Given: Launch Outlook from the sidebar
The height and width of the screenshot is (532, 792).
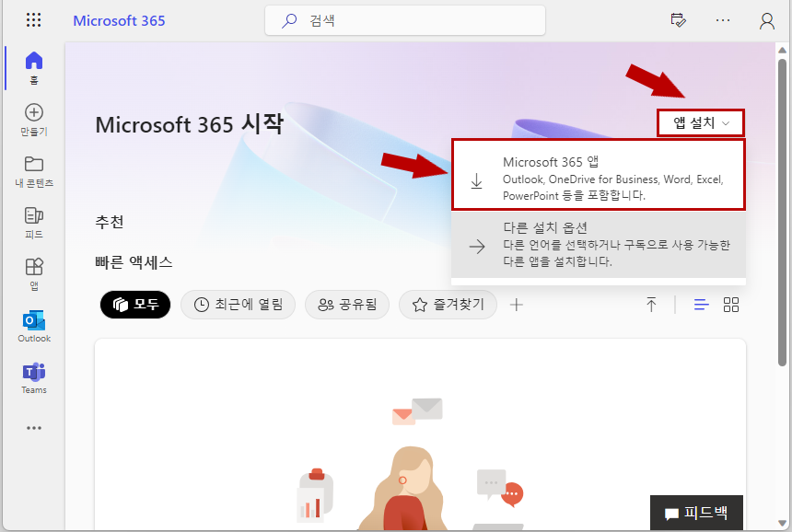Looking at the screenshot, I should pos(34,327).
